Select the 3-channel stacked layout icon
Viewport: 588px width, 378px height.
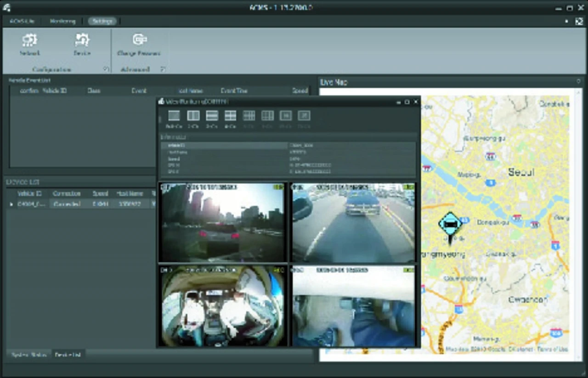pos(212,116)
